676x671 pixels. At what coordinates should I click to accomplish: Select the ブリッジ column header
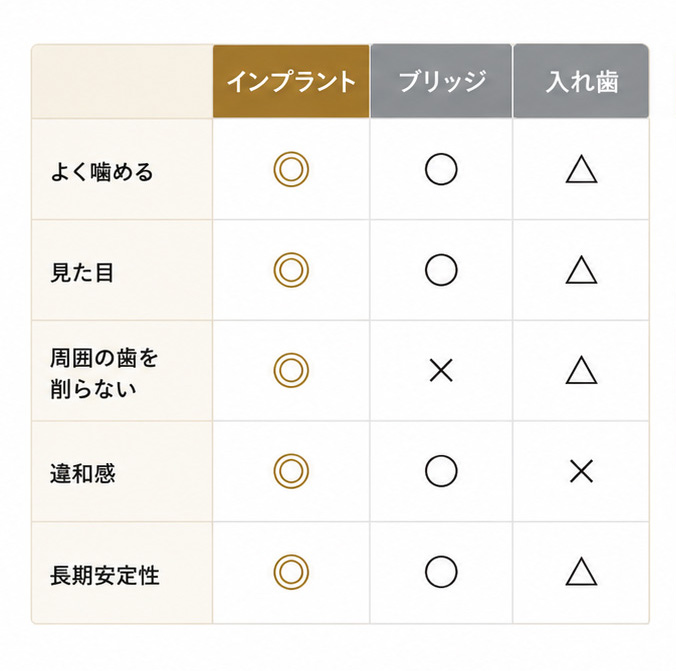[x=441, y=81]
